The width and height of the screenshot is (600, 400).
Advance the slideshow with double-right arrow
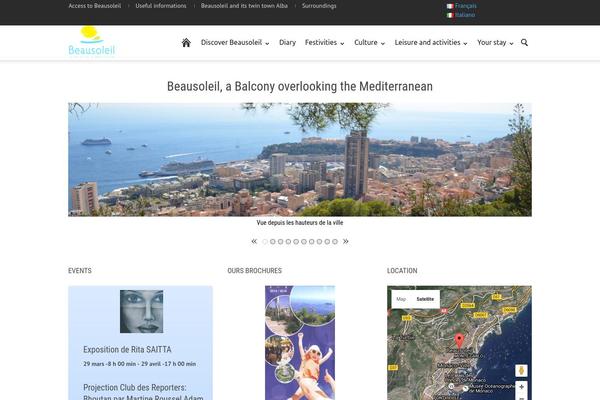[346, 241]
